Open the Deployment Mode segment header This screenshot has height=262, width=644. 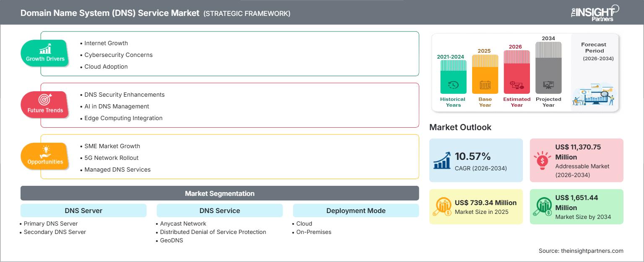(x=356, y=211)
